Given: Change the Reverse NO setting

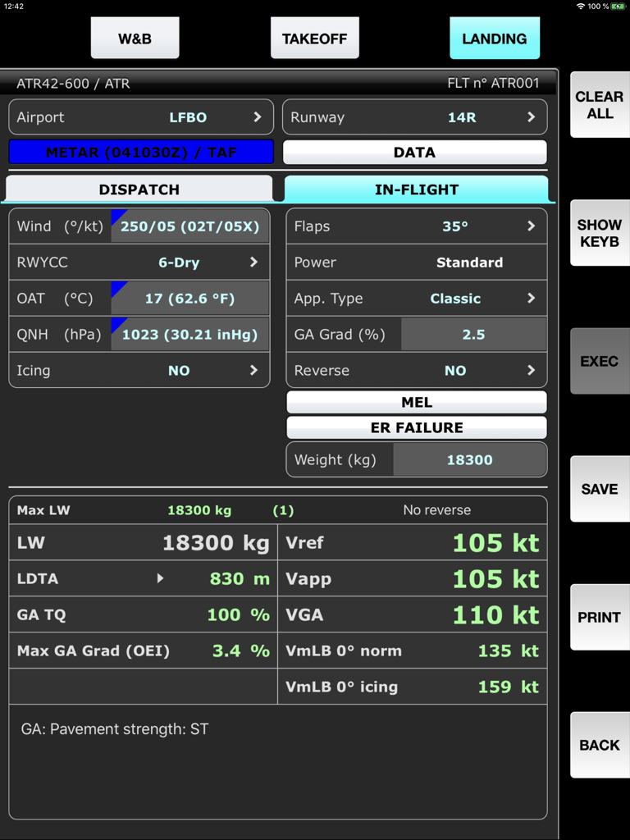Looking at the screenshot, I should coord(417,370).
